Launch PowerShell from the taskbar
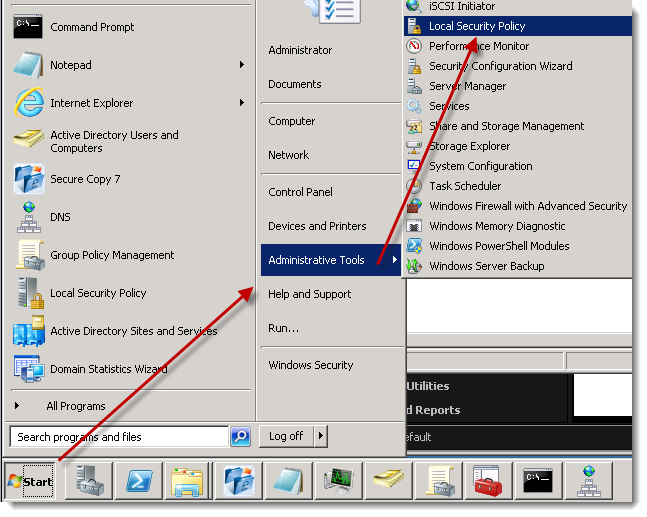The width and height of the screenshot is (647, 517). tap(139, 481)
